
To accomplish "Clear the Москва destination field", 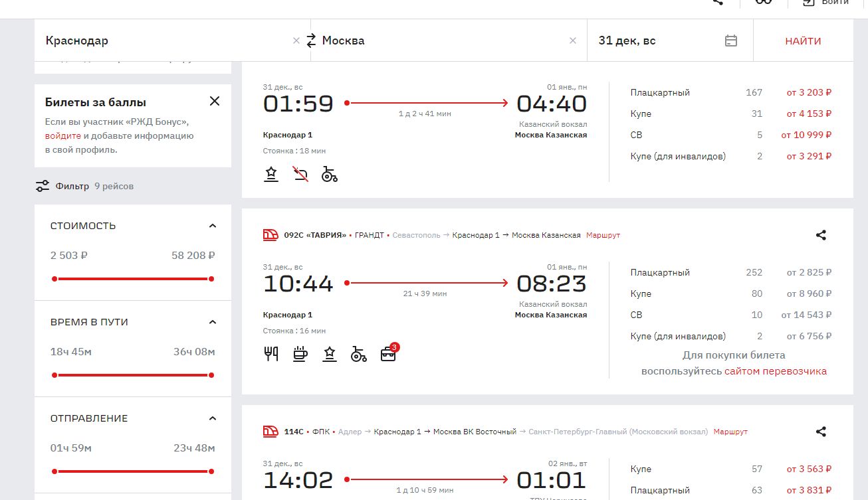I will tap(573, 41).
